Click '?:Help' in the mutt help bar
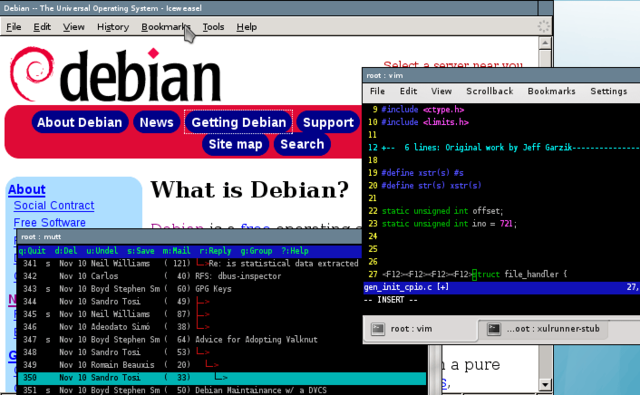 click(x=295, y=251)
